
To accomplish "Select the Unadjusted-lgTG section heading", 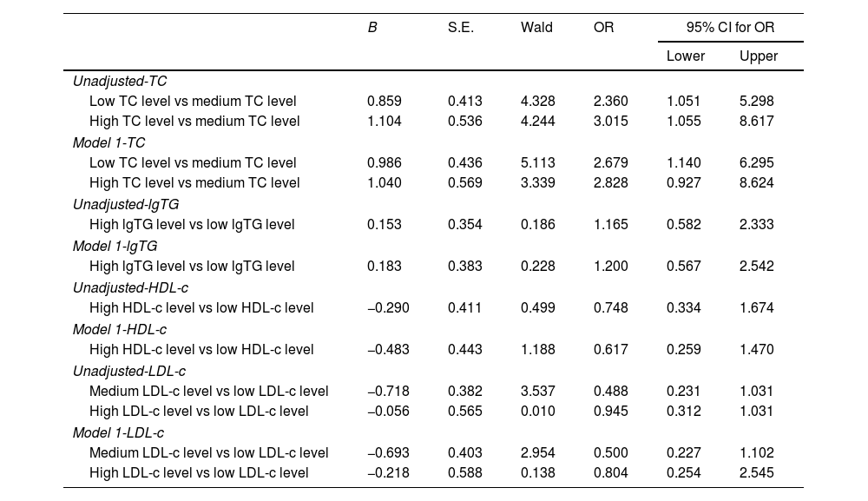I will pyautogui.click(x=126, y=204).
